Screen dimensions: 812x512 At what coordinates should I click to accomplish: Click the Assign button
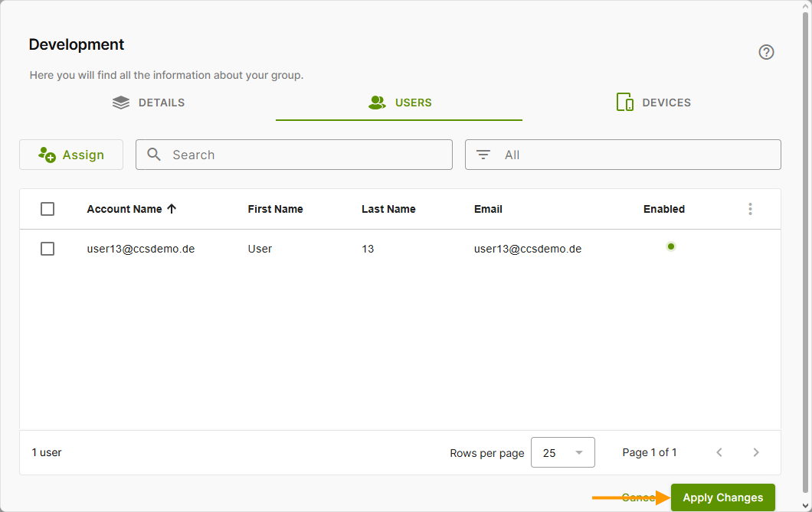71,155
